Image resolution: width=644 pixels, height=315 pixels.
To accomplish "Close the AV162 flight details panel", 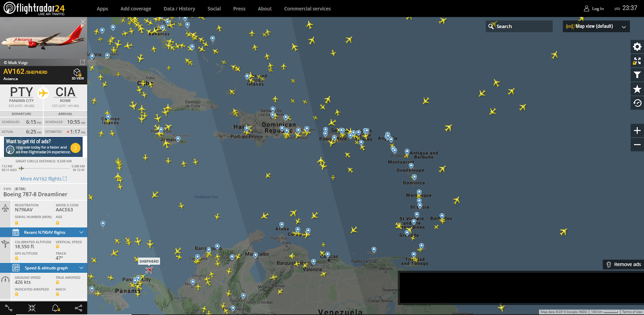I will coord(83,21).
